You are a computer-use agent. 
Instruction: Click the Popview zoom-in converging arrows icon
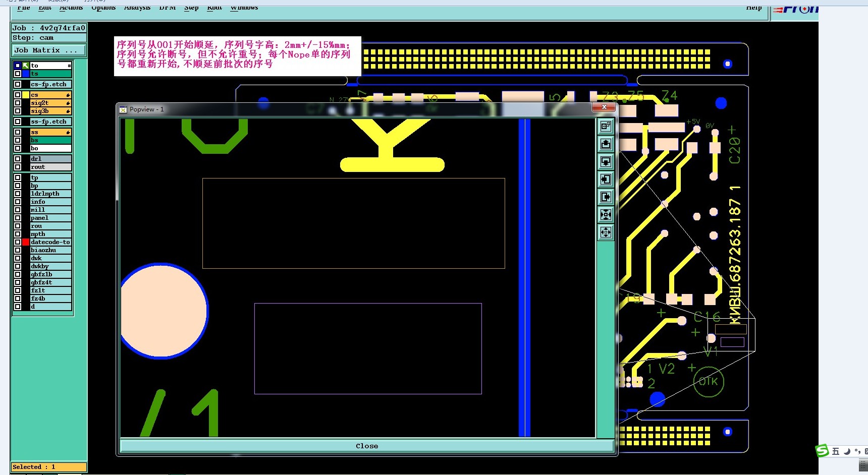point(606,215)
